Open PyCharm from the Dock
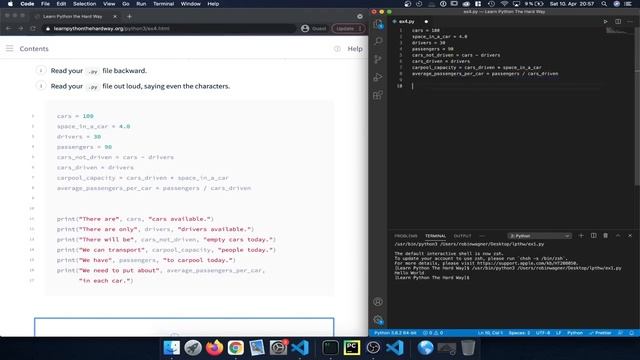This screenshot has width=640, height=360. tap(351, 348)
